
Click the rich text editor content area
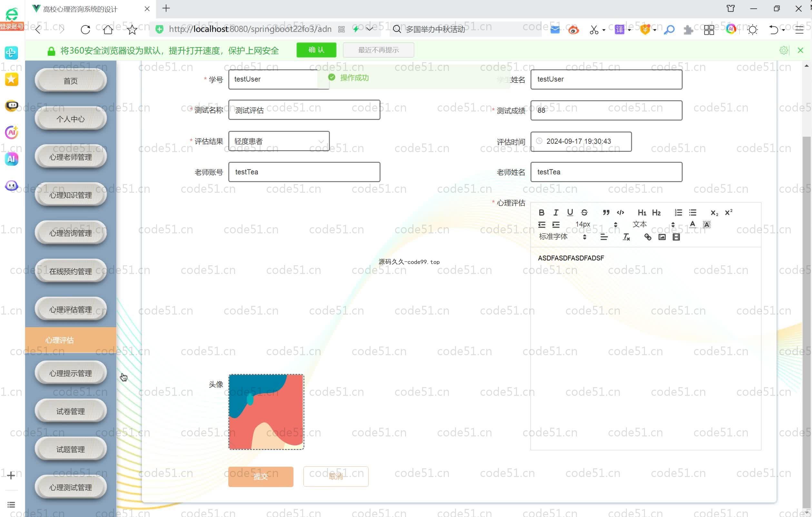tap(645, 348)
